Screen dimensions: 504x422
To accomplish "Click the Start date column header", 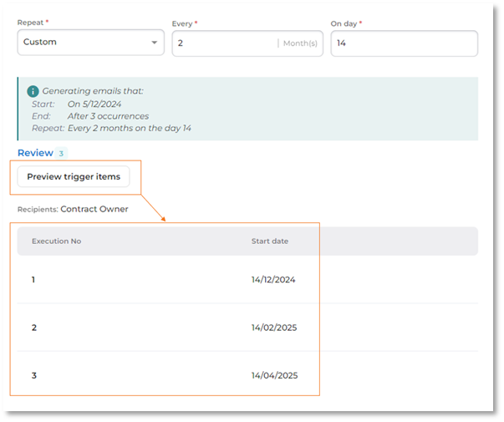I will [x=270, y=242].
